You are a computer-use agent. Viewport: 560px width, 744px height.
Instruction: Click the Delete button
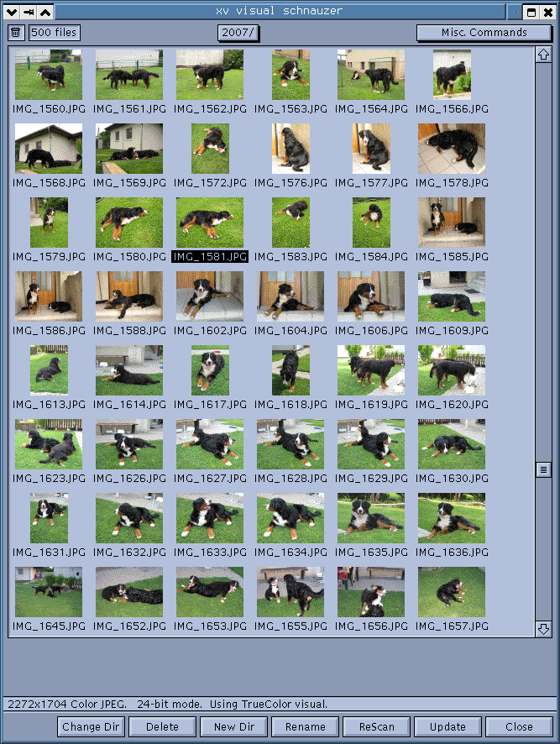pyautogui.click(x=162, y=726)
